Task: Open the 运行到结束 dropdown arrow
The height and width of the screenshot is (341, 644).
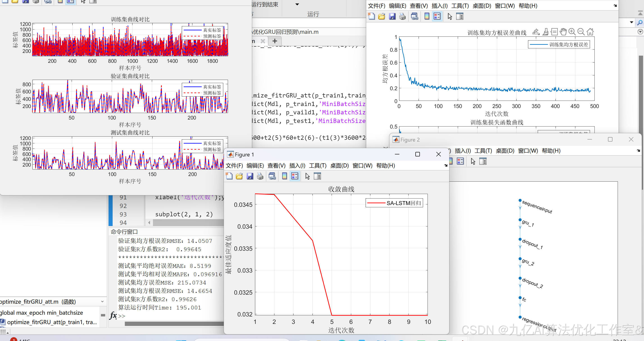Action: click(x=297, y=4)
